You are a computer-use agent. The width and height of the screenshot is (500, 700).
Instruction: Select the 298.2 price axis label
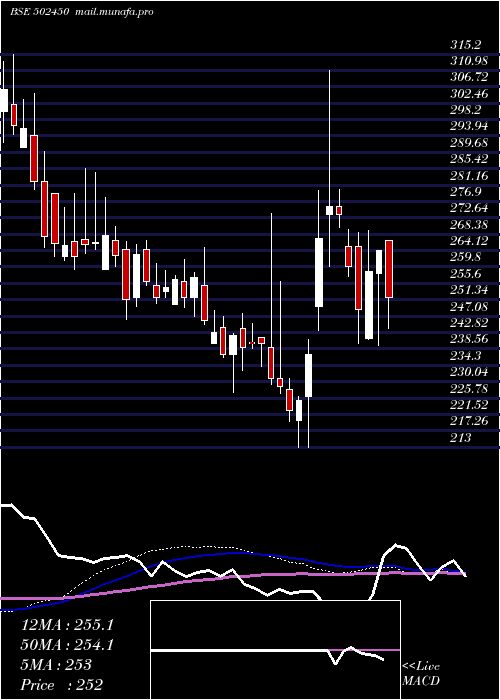[x=465, y=110]
